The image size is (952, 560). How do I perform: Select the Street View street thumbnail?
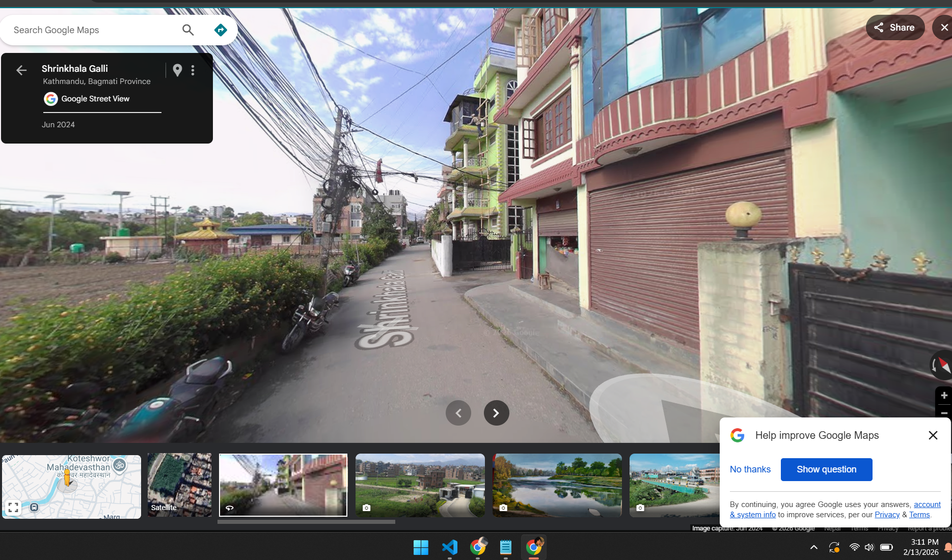click(283, 485)
